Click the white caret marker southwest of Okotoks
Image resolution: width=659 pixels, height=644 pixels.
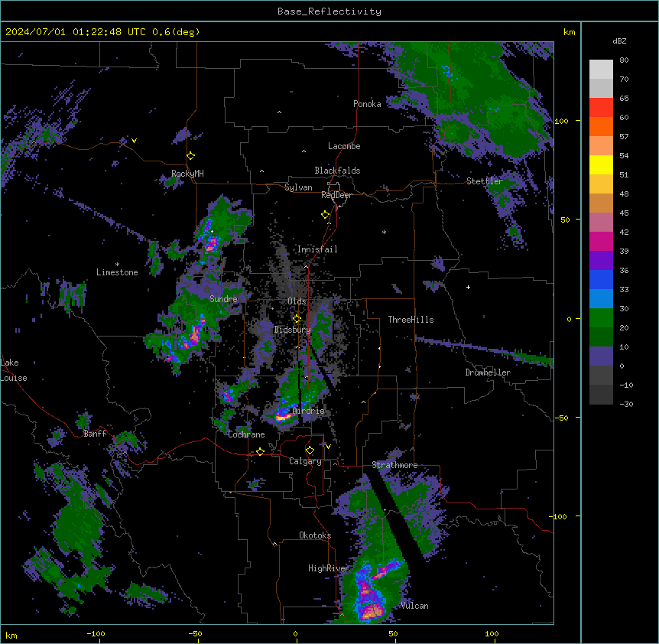point(275,544)
